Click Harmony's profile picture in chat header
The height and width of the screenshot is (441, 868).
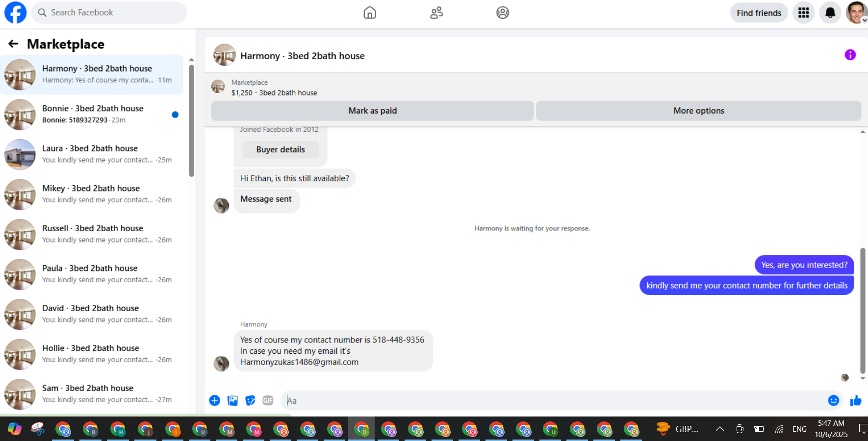pyautogui.click(x=225, y=55)
